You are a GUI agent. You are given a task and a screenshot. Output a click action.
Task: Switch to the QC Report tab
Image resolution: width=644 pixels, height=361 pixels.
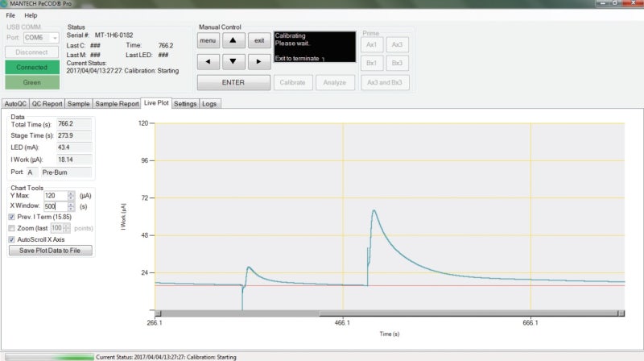pyautogui.click(x=47, y=104)
